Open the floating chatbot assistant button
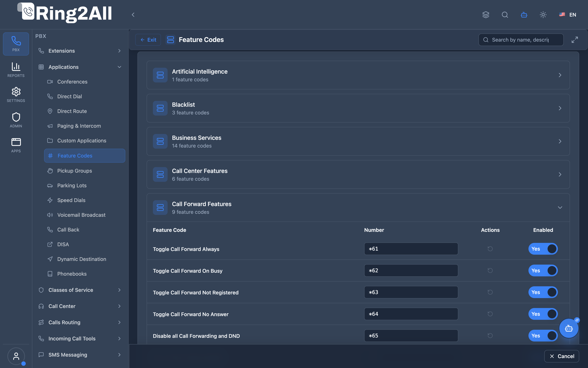The width and height of the screenshot is (588, 368). pyautogui.click(x=569, y=328)
